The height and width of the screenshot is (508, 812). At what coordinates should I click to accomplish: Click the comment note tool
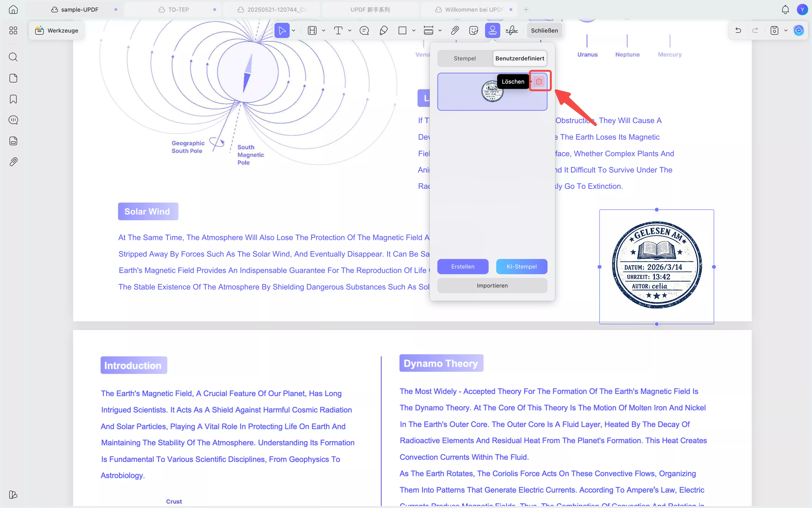click(364, 31)
